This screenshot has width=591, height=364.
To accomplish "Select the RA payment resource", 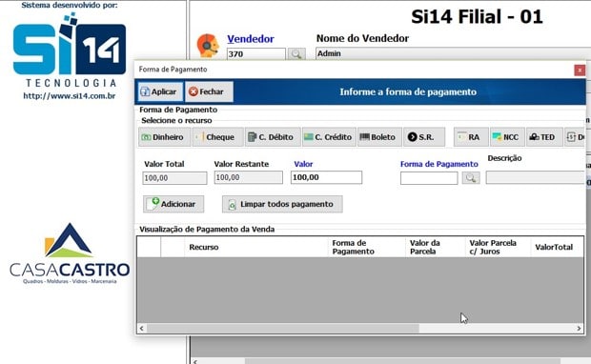I will [x=471, y=137].
